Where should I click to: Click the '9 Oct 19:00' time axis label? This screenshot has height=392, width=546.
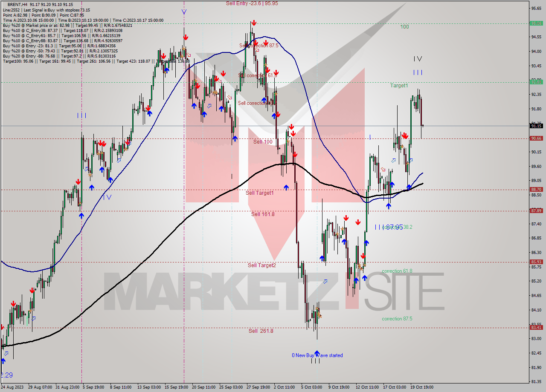click(x=339, y=387)
